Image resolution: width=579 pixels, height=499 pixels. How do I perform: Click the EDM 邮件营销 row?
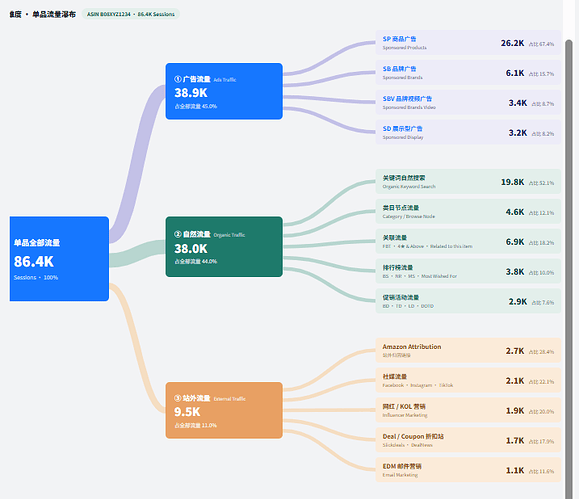[x=468, y=470]
